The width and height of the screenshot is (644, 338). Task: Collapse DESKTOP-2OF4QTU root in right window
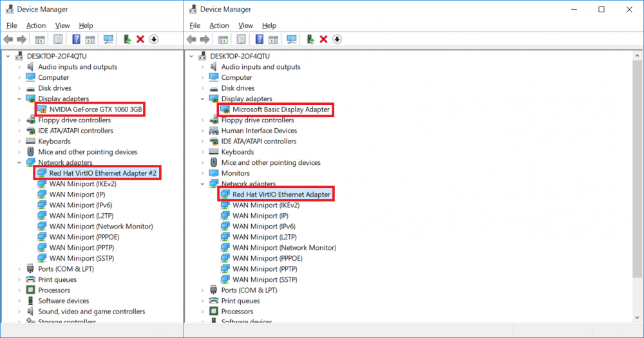pos(191,56)
